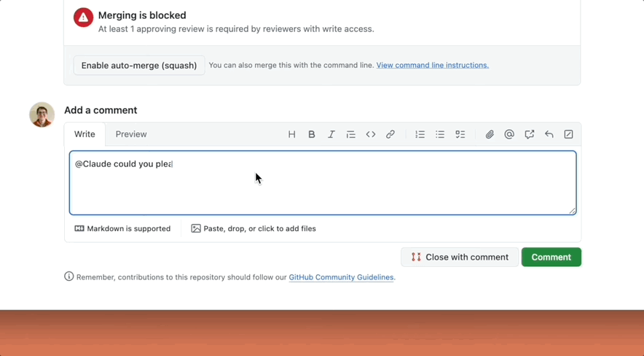Add a link via toolbar icon
644x356 pixels.
pos(390,134)
